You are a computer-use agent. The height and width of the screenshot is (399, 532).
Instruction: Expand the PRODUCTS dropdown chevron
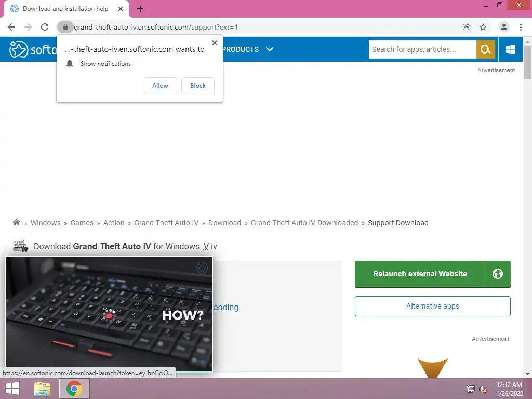[x=270, y=49]
